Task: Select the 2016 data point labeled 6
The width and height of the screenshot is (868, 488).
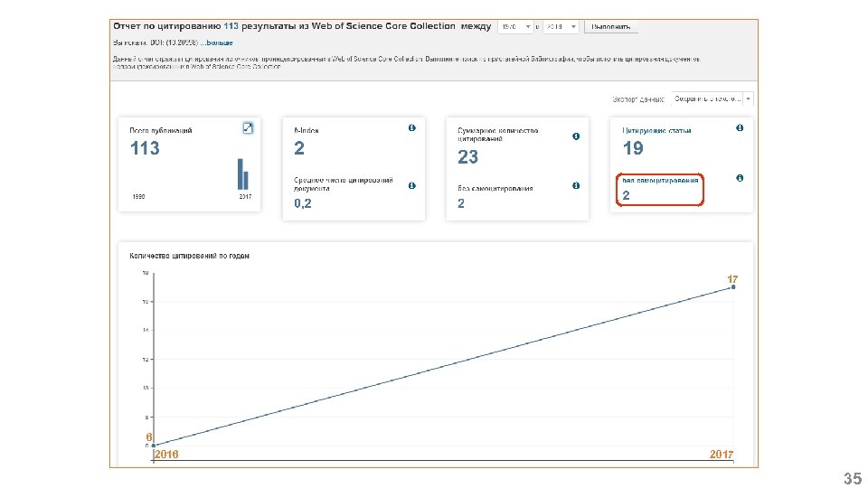Action: pos(154,445)
